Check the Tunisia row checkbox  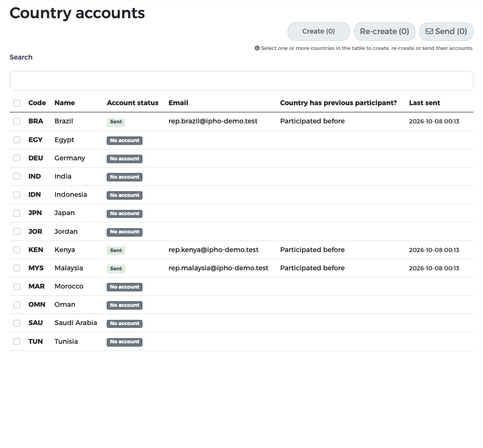(17, 341)
